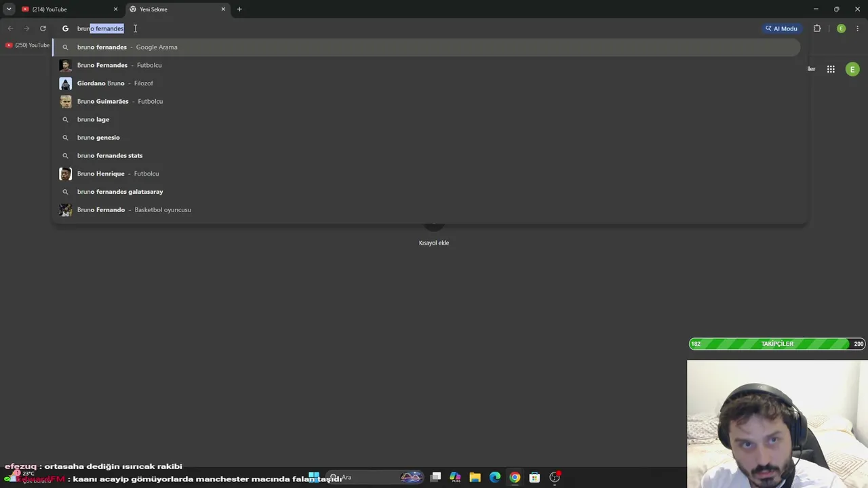The width and height of the screenshot is (868, 488).
Task: Click search icon beside 'bruno fernandes galatasaray'
Action: [x=65, y=192]
